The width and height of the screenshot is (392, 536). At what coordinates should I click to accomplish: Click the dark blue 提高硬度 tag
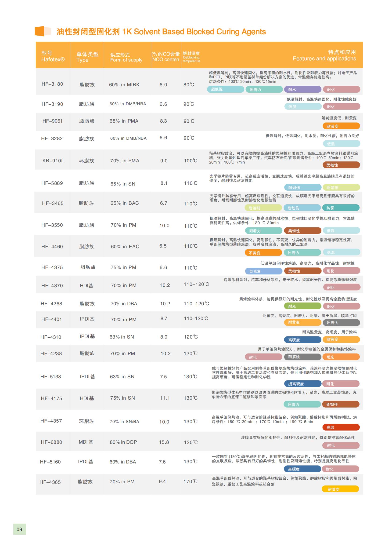(302, 384)
